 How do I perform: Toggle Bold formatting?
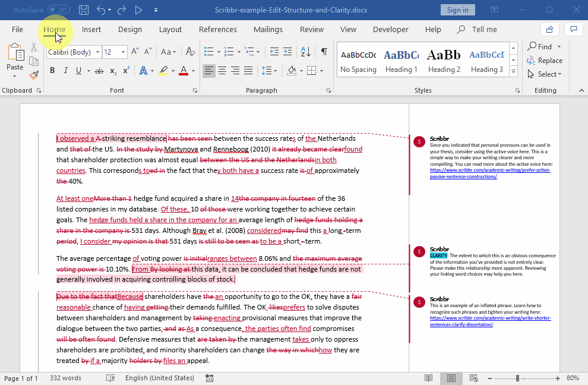[x=52, y=71]
